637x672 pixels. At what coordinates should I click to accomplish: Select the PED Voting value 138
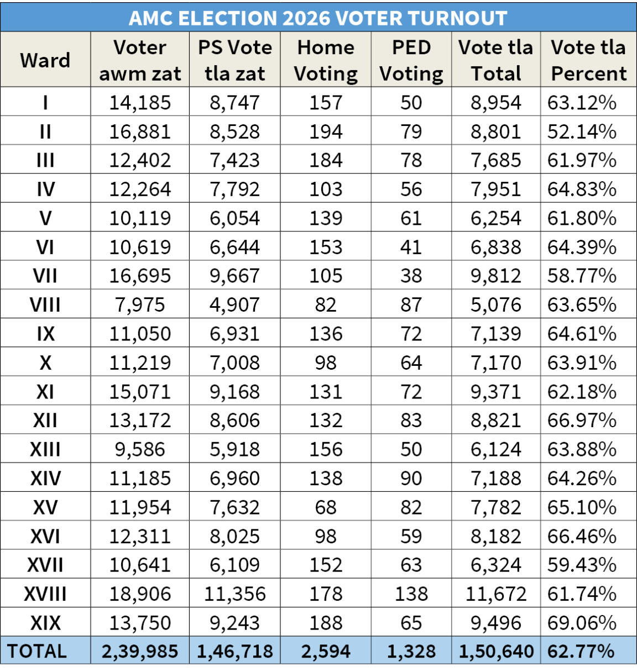[x=411, y=594]
